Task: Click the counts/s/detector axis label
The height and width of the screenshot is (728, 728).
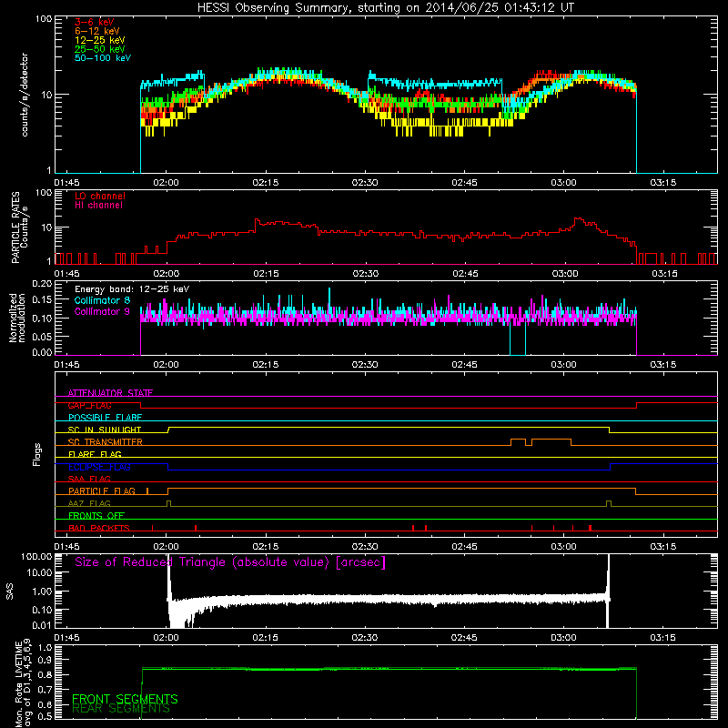Action: tap(25, 95)
